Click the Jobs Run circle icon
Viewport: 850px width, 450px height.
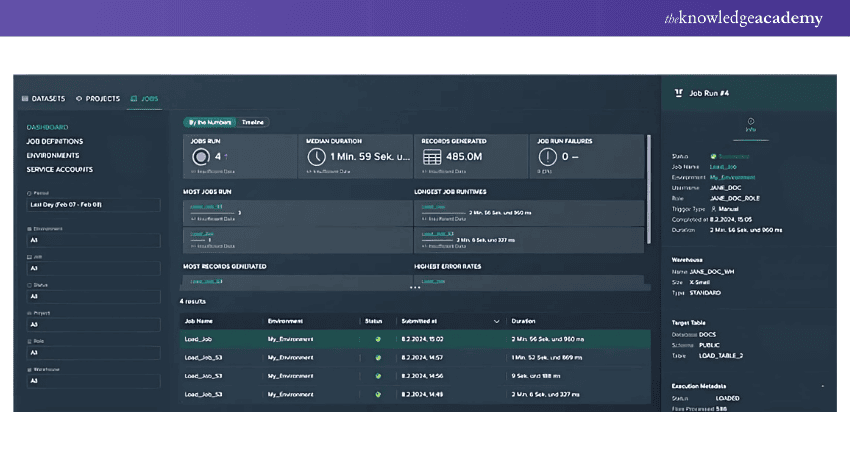[x=200, y=157]
